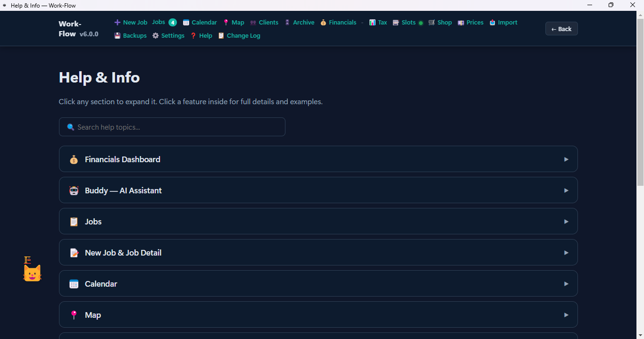644x339 pixels.
Task: Expand the Jobs help section arrow
Action: (x=566, y=222)
